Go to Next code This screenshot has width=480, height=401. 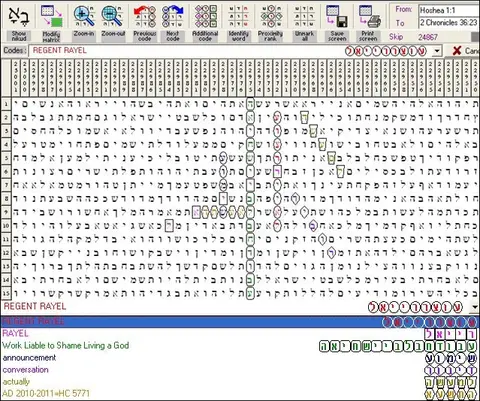(173, 16)
